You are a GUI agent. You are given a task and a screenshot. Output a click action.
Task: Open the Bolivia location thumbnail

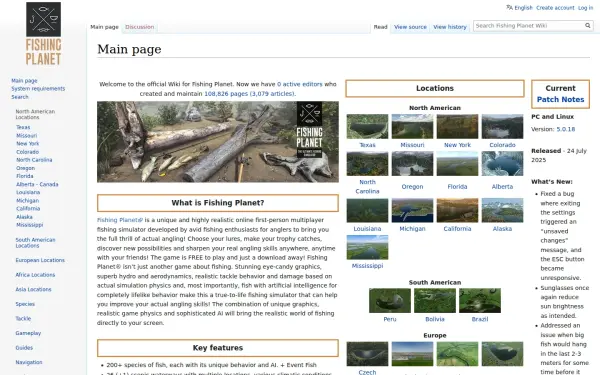(x=435, y=300)
